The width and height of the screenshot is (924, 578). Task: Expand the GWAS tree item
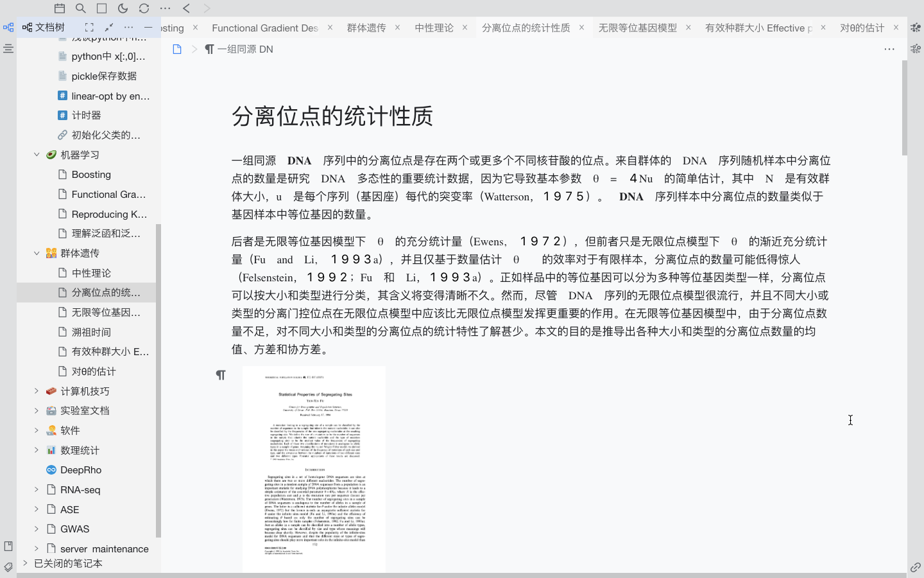click(x=37, y=529)
